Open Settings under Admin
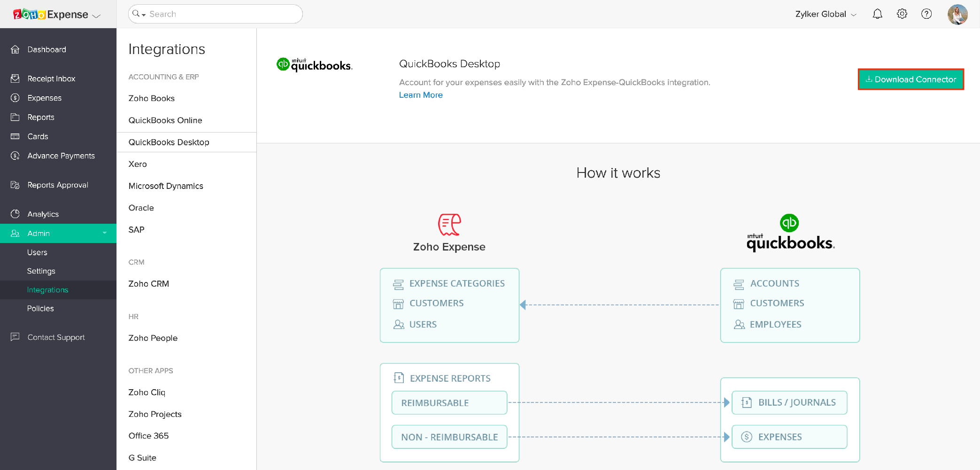This screenshot has width=980, height=470. [x=41, y=271]
